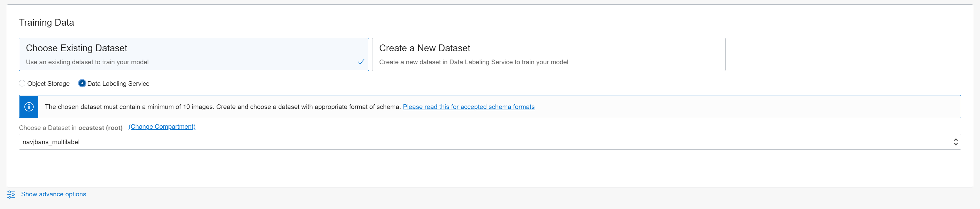Click 'Use an existing dataset to train' description
Screen dimensions: 980x209
[x=87, y=62]
